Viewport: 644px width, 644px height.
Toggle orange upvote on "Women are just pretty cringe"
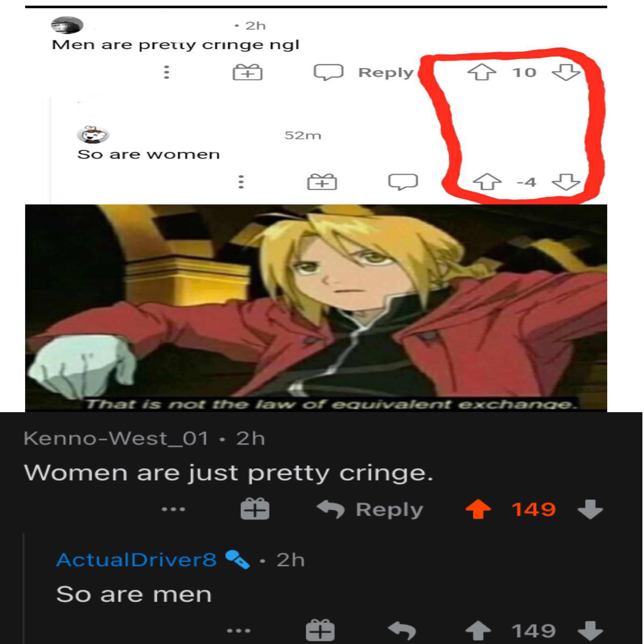coord(478,509)
